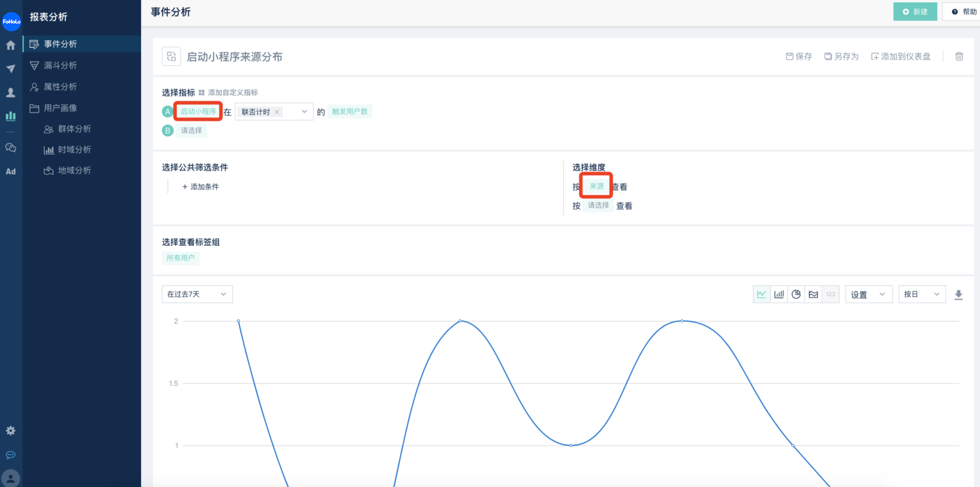Click the paper-plane icon in the sidebar
Viewport: 980px width, 487px height.
(11, 69)
